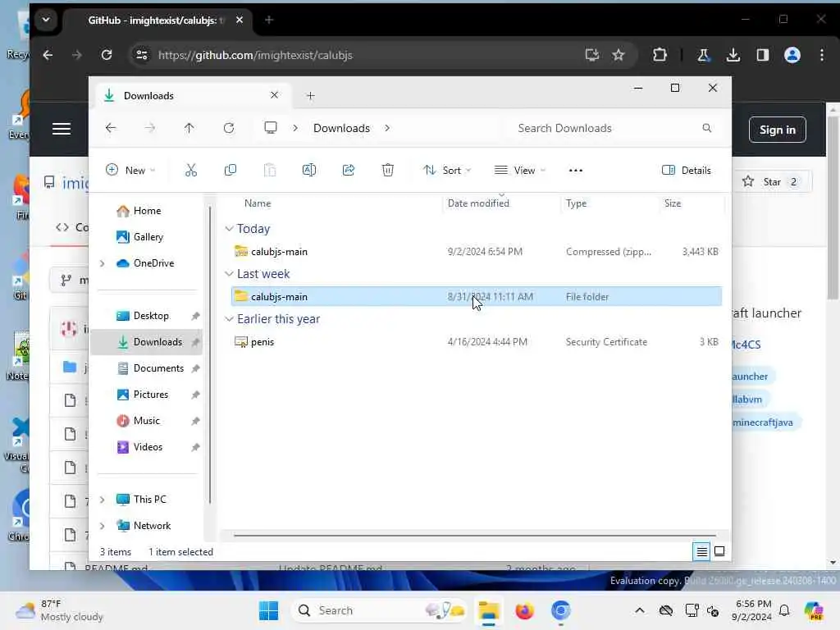Click the taskbar Search box
Screen dimensions: 840x630
tap(378, 610)
